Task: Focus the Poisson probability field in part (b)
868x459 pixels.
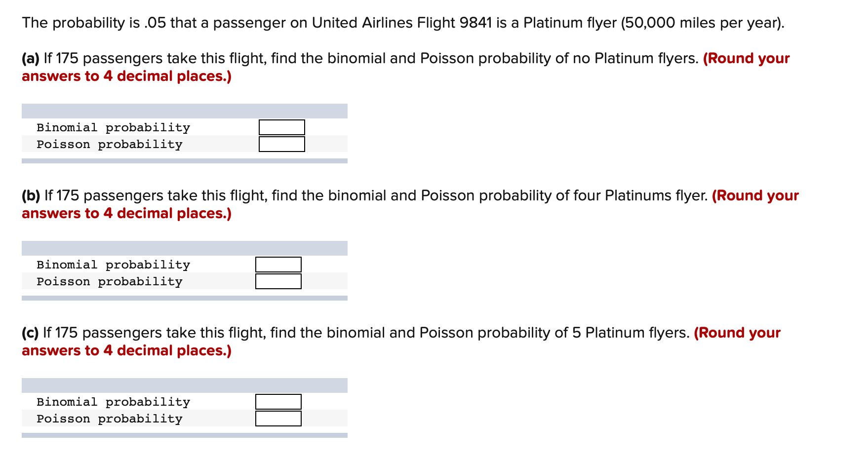Action: (x=278, y=281)
